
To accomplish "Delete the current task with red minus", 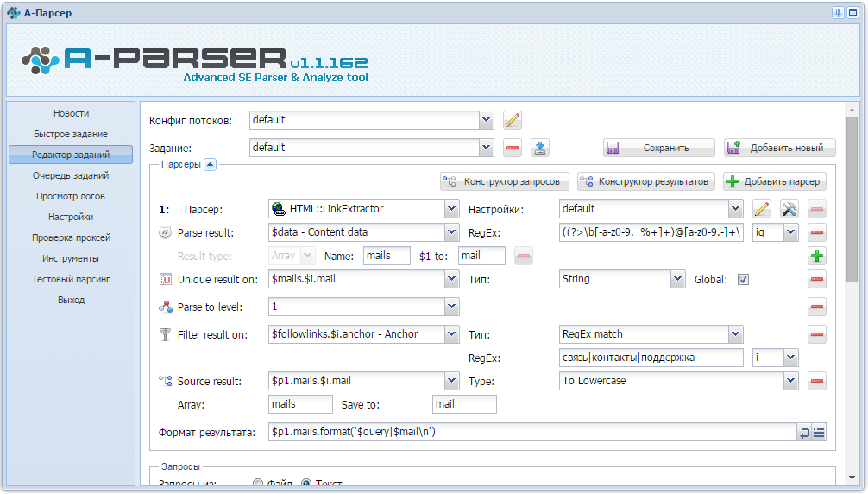I will click(x=512, y=148).
